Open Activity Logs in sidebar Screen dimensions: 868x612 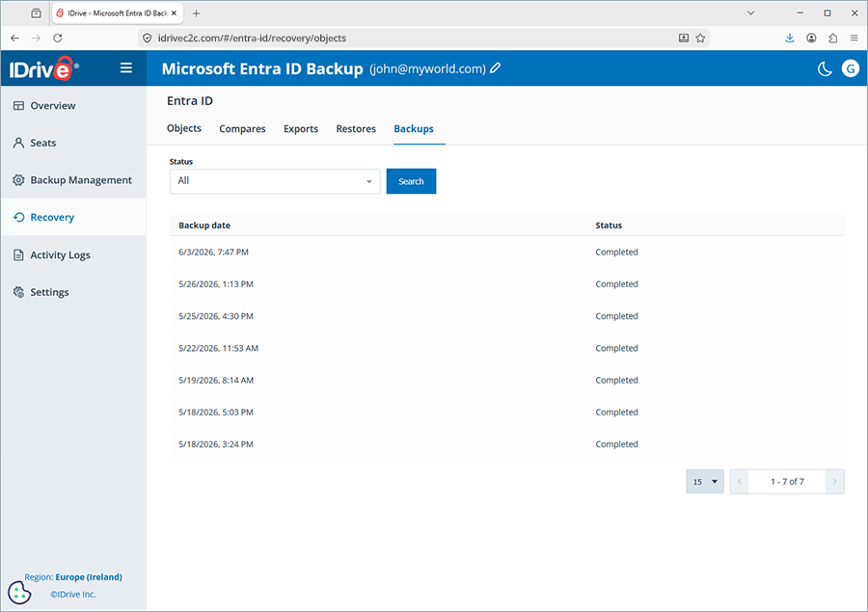click(x=73, y=255)
